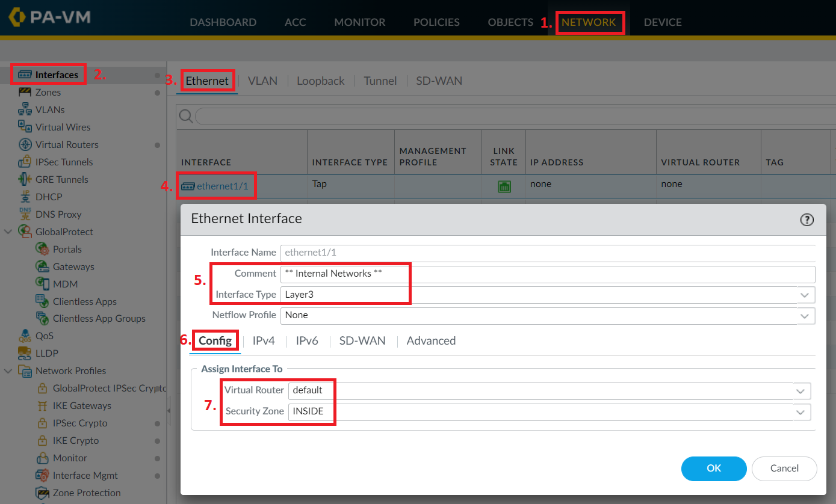Open help in Ethernet Interface dialog
Image resolution: width=836 pixels, height=504 pixels.
point(807,220)
